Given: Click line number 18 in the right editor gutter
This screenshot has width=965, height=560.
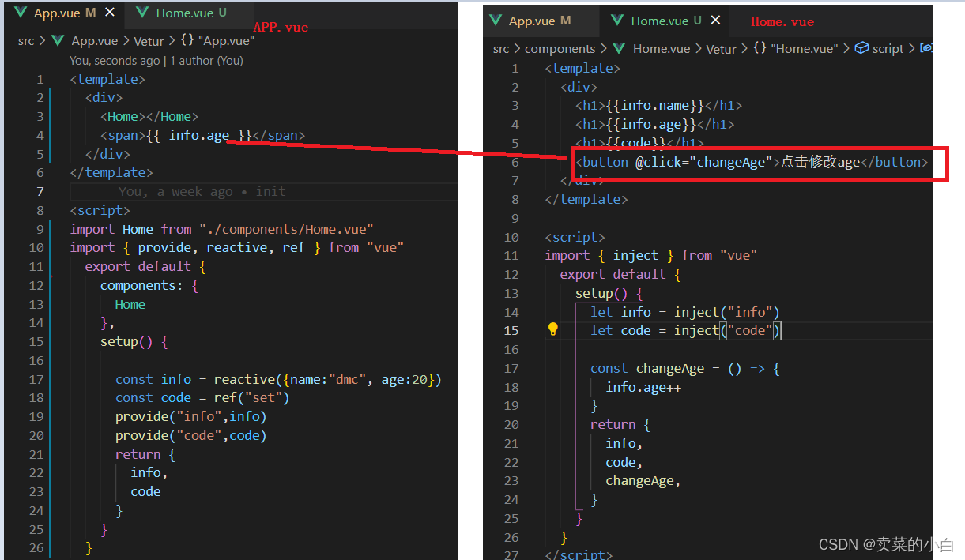Looking at the screenshot, I should [x=511, y=387].
